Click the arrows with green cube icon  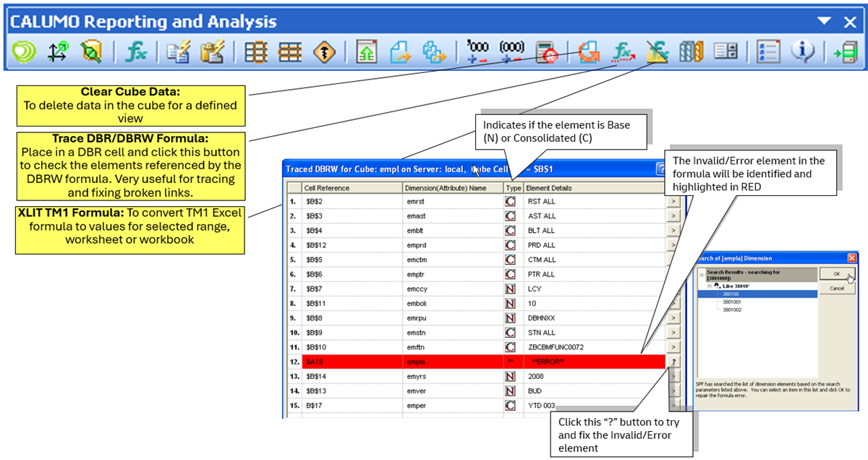coord(58,51)
